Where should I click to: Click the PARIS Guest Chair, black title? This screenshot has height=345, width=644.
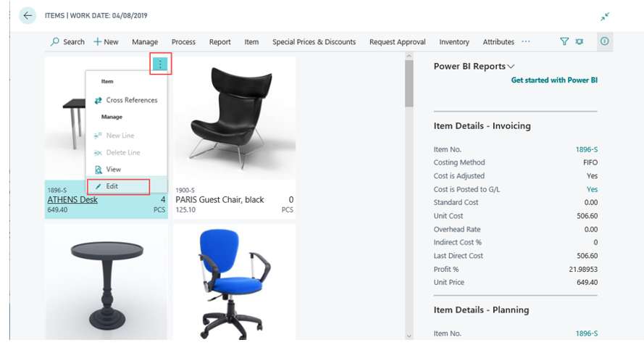point(219,199)
